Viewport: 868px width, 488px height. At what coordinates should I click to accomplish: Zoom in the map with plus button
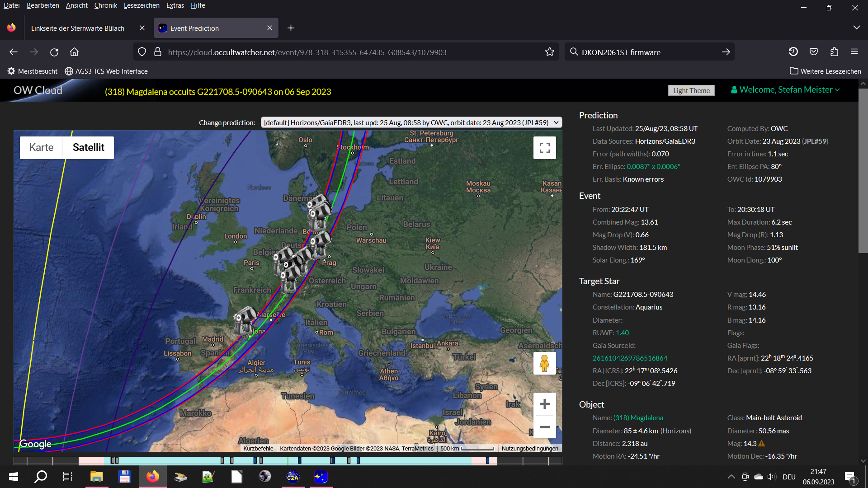click(544, 404)
